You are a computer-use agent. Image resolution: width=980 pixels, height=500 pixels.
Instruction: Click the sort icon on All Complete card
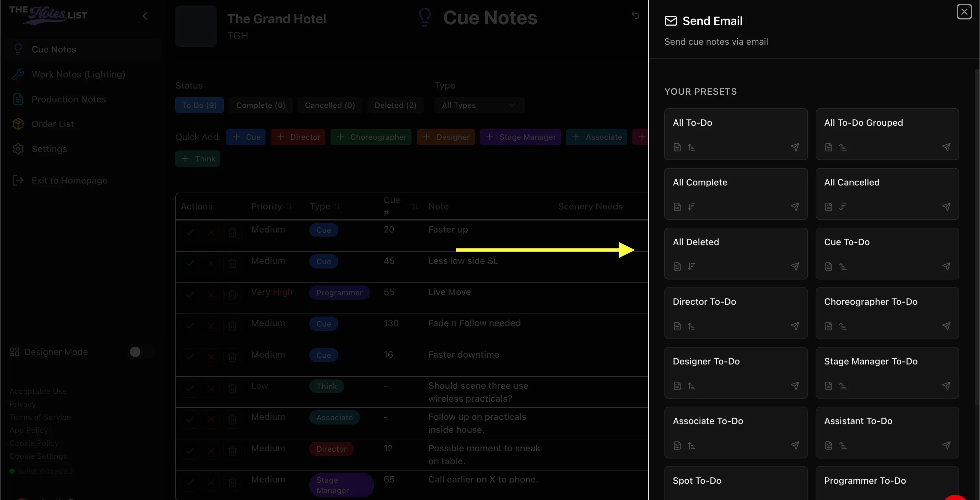(692, 207)
